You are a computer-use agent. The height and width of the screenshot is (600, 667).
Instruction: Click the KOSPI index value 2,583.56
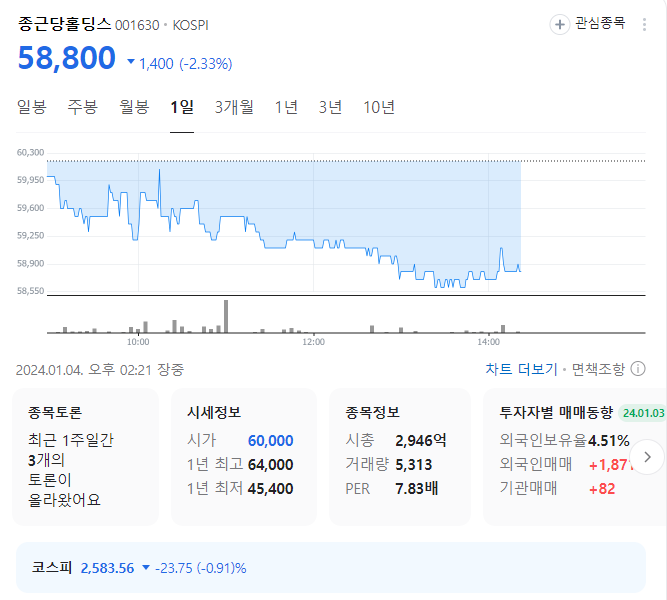point(107,568)
